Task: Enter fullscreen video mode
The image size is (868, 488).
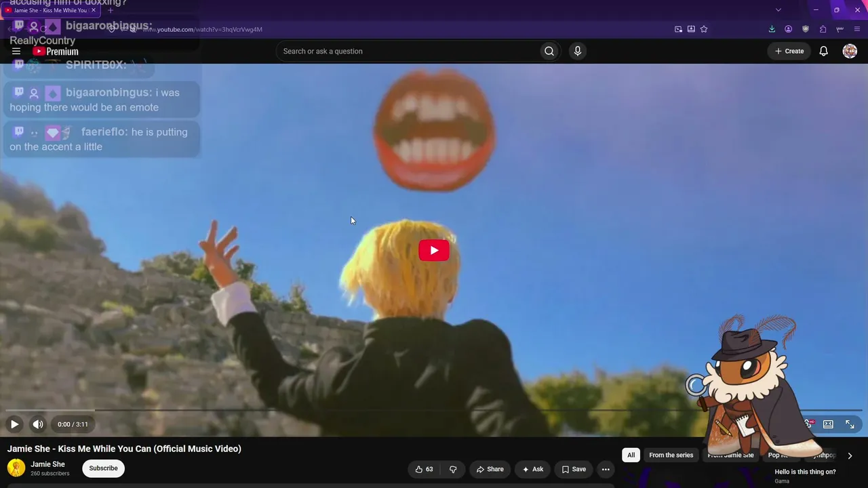Action: click(x=850, y=424)
